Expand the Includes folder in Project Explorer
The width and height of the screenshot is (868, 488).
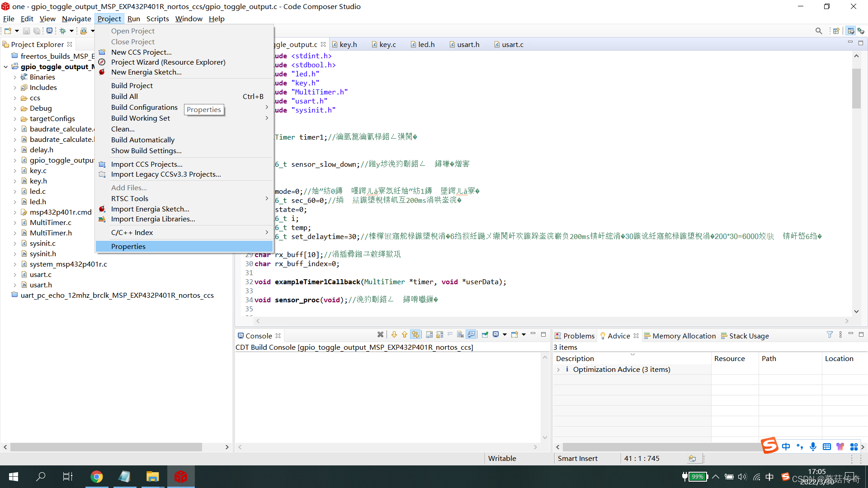pyautogui.click(x=14, y=88)
